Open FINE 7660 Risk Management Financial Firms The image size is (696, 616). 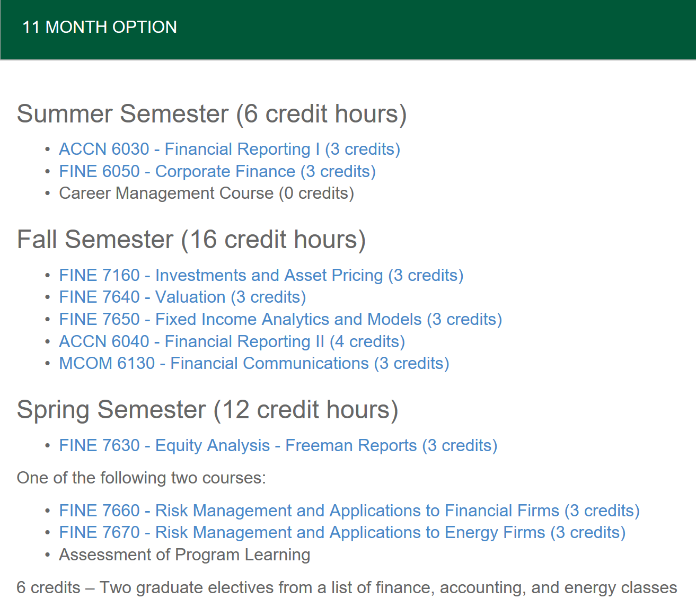[x=349, y=511]
